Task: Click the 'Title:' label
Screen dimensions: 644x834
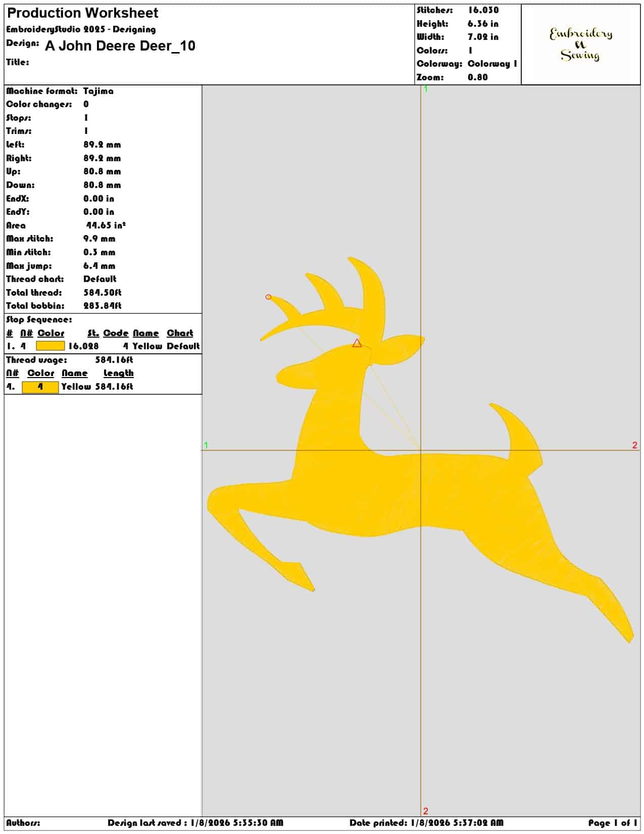Action: pyautogui.click(x=18, y=62)
